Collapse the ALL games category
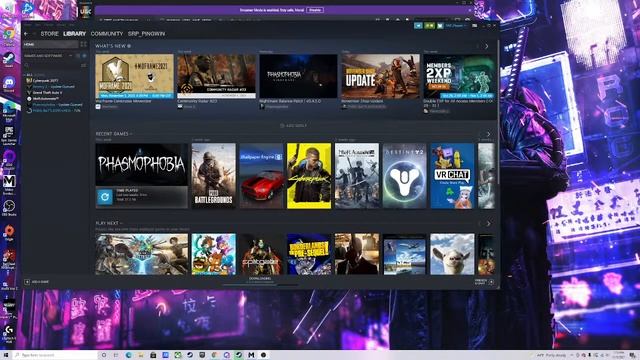 [x=29, y=75]
